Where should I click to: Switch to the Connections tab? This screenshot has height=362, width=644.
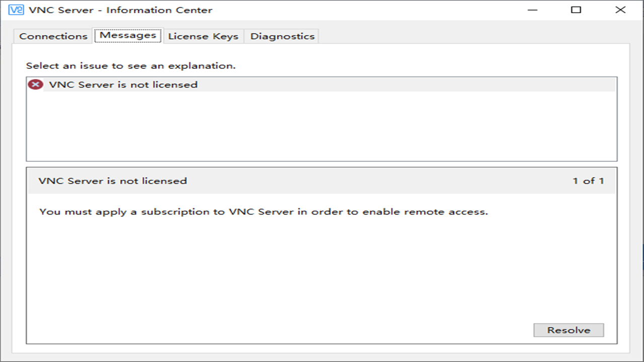[52, 36]
